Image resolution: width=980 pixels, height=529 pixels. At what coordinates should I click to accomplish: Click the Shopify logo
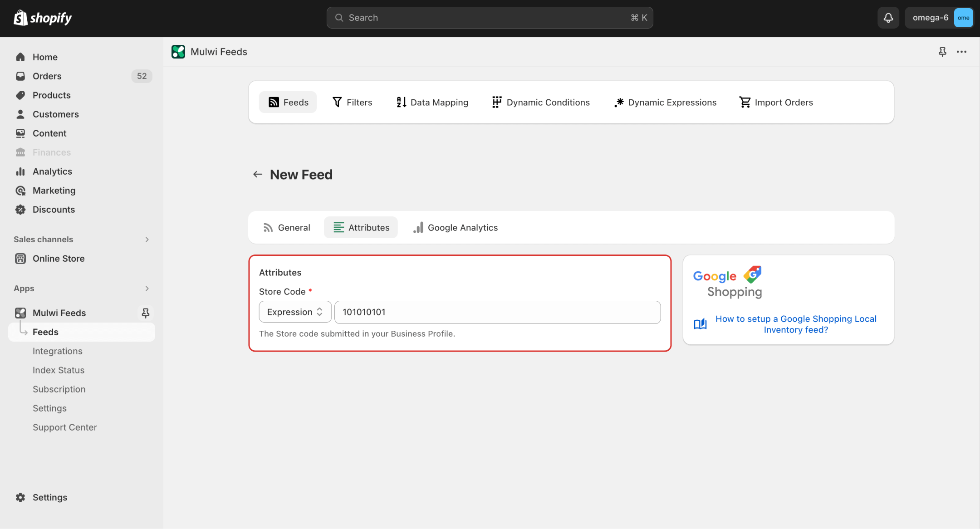click(43, 18)
